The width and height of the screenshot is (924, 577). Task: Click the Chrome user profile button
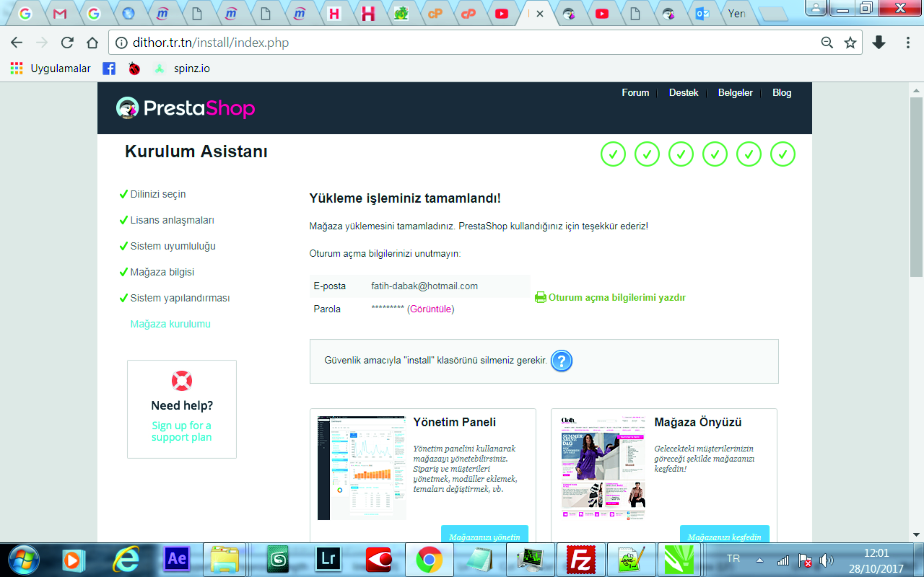[816, 8]
